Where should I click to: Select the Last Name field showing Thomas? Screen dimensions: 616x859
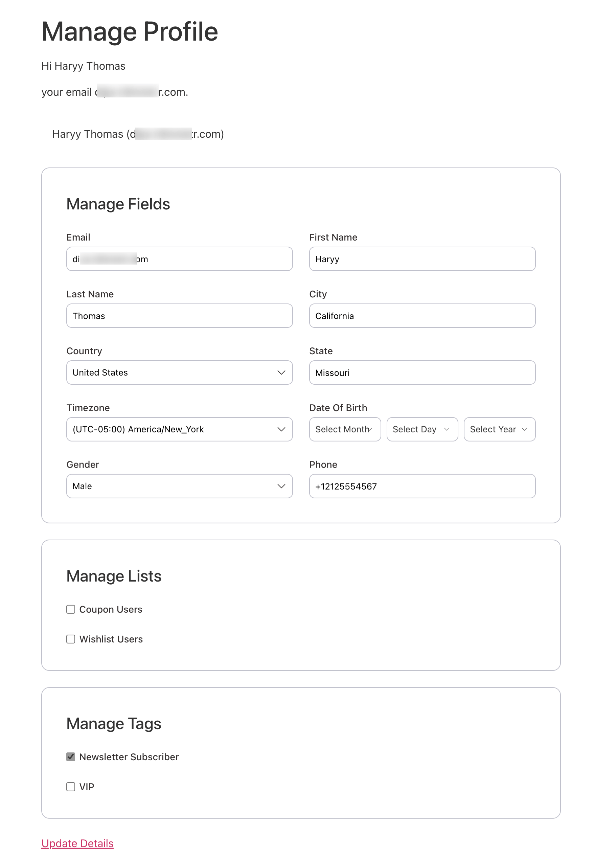click(x=179, y=316)
